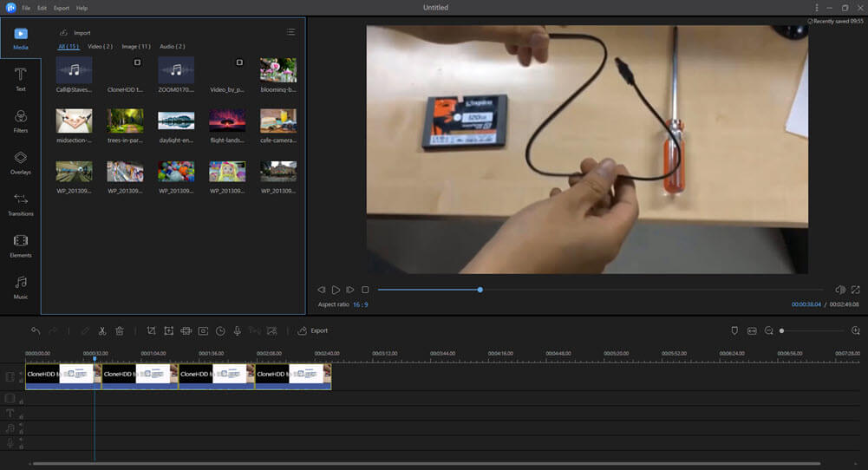Toggle the preview volume speaker icon
The width and height of the screenshot is (868, 470).
coord(839,290)
